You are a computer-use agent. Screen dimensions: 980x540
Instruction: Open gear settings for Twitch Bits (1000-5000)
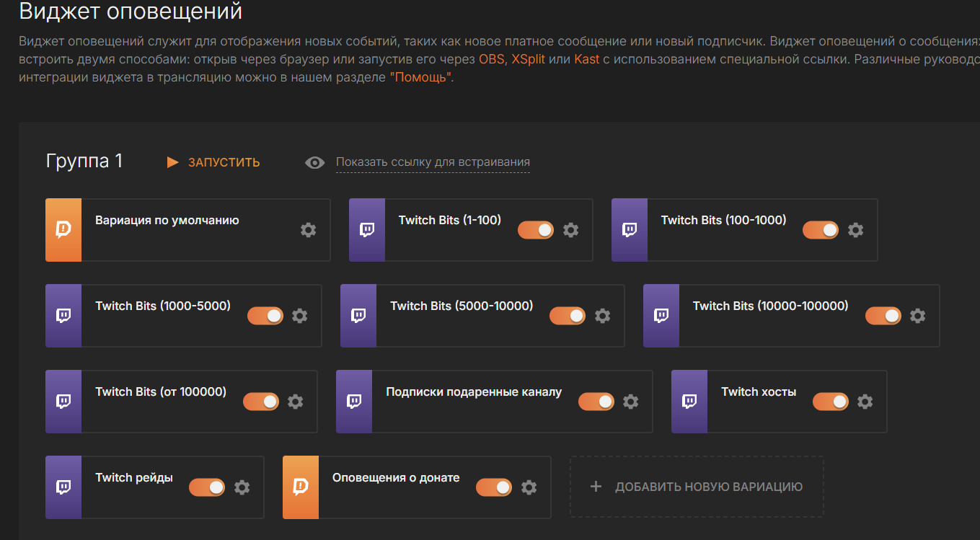tap(300, 316)
